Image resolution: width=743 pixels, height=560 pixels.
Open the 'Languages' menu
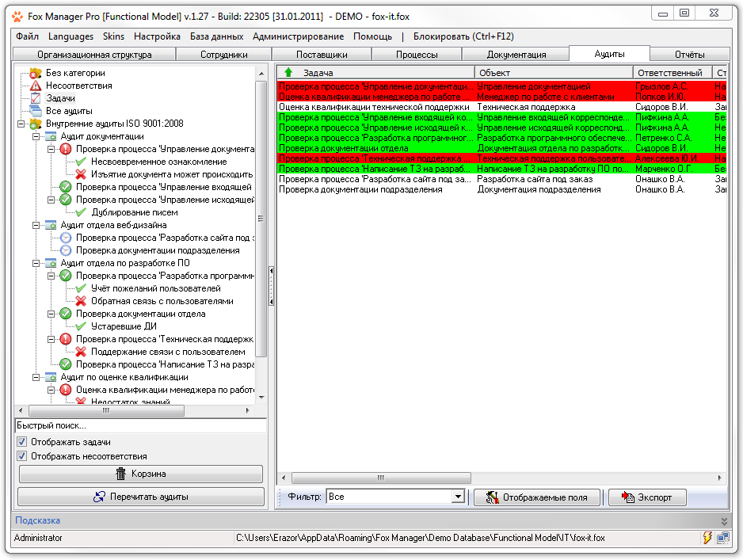70,36
